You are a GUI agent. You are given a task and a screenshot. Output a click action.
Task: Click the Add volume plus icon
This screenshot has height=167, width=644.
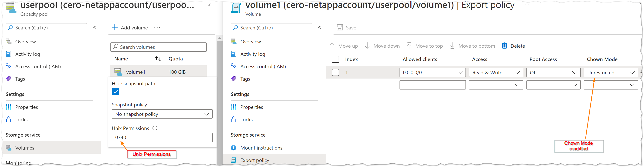coord(114,28)
